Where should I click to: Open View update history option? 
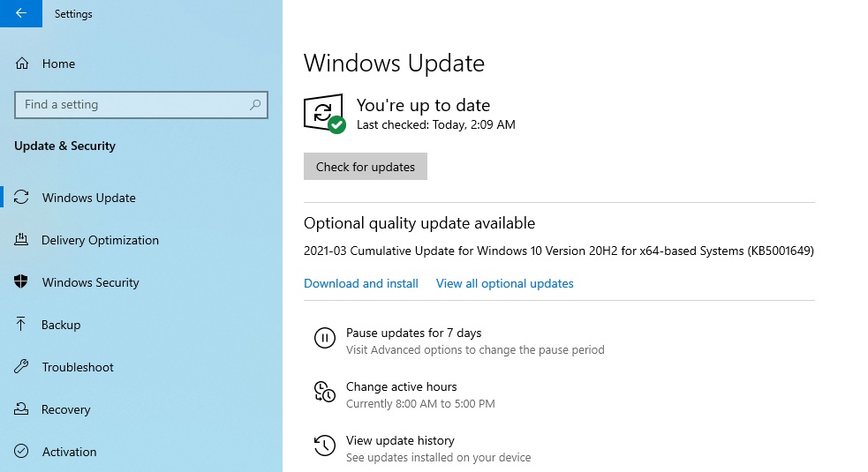400,440
